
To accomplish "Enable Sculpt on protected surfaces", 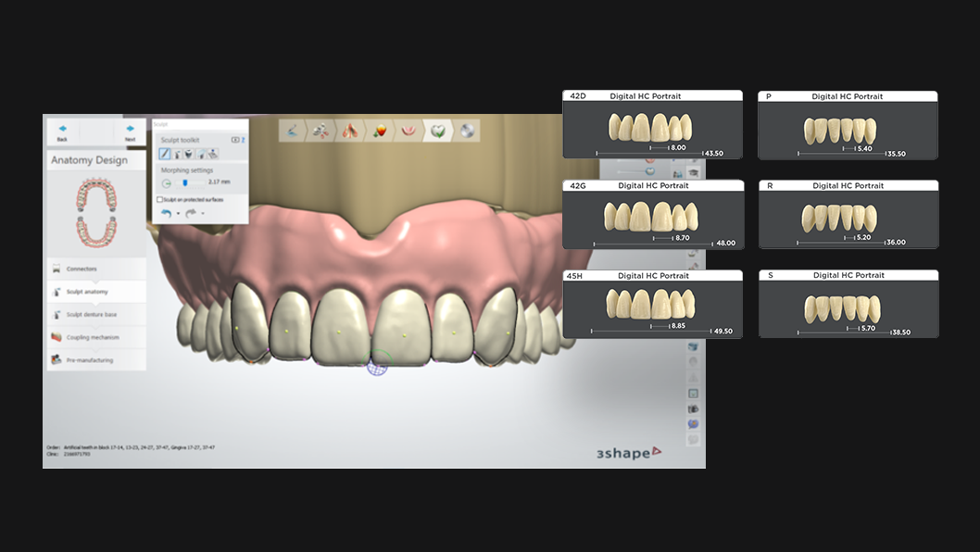I will (159, 201).
